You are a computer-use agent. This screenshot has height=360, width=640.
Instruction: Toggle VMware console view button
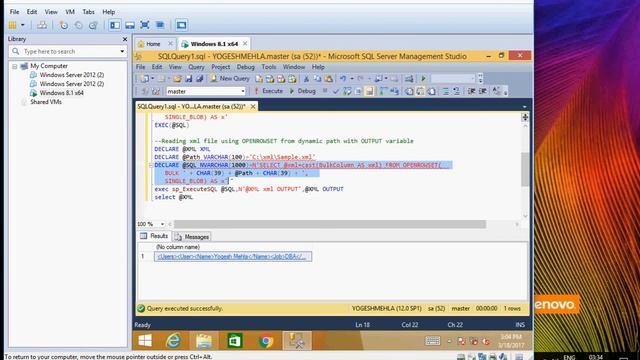181,25
